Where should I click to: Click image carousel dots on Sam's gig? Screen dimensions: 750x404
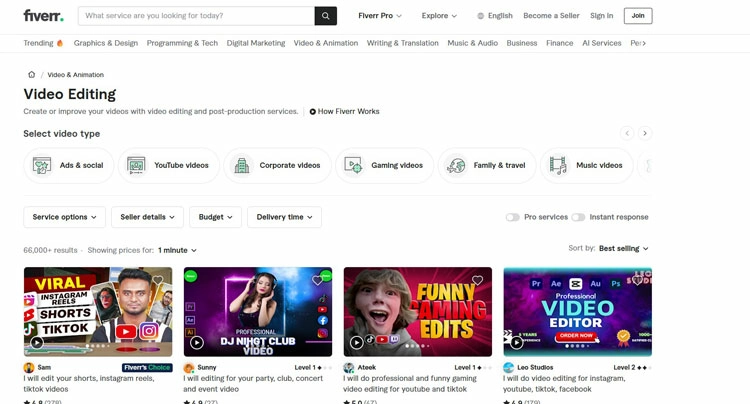98,346
